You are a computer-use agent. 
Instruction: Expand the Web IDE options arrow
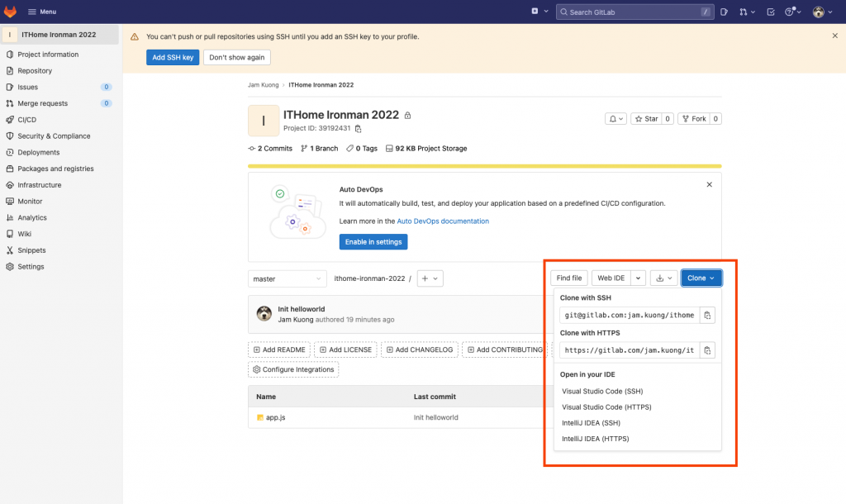[638, 278]
